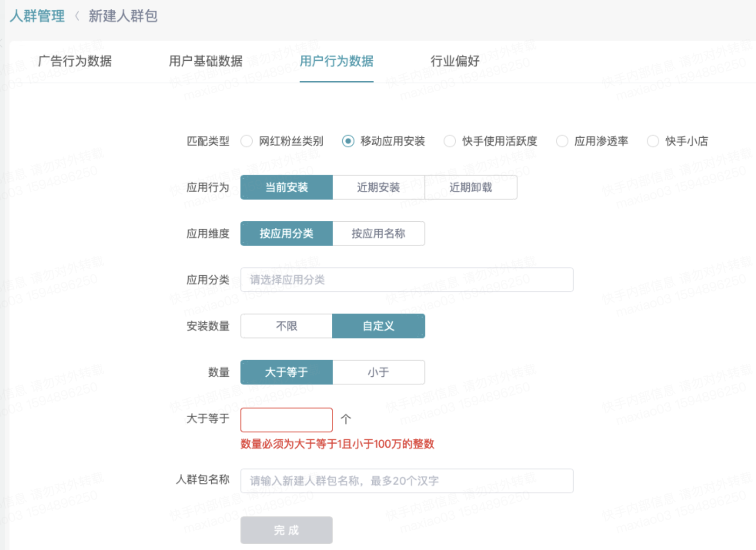This screenshot has width=756, height=550.
Task: Open the 请选择应用分类 dropdown
Action: [407, 280]
